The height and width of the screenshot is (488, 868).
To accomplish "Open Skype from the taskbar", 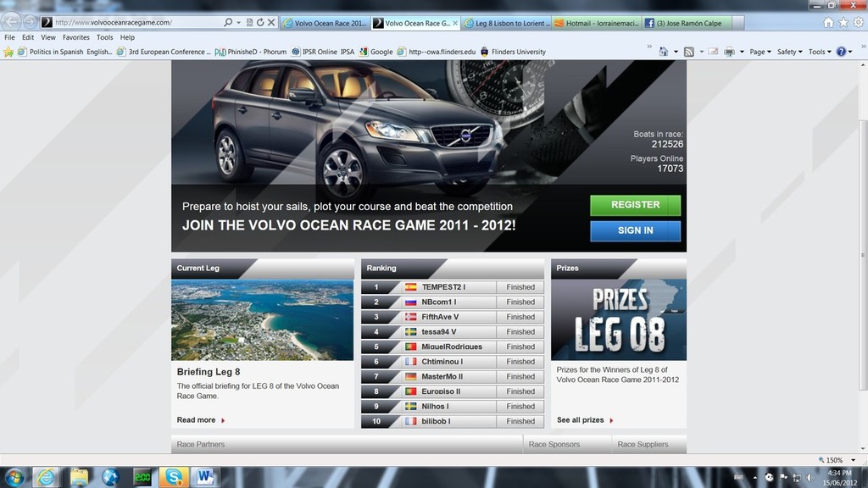I will point(174,477).
